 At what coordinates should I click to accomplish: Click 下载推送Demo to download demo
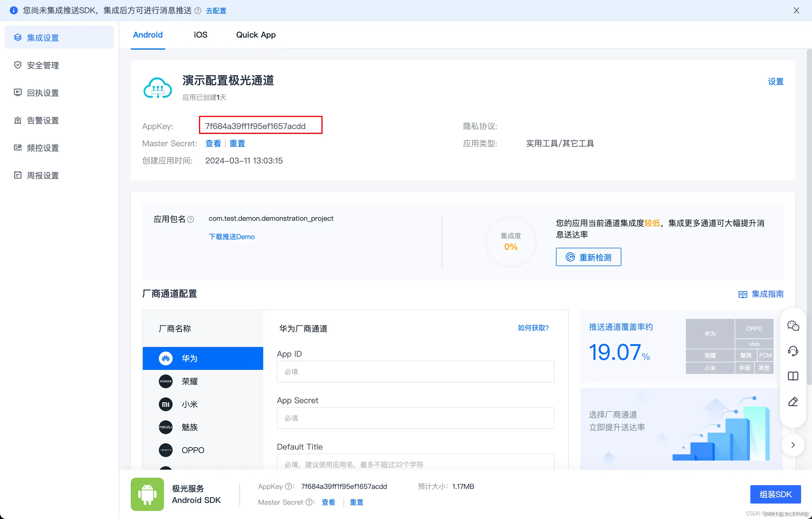pyautogui.click(x=232, y=236)
